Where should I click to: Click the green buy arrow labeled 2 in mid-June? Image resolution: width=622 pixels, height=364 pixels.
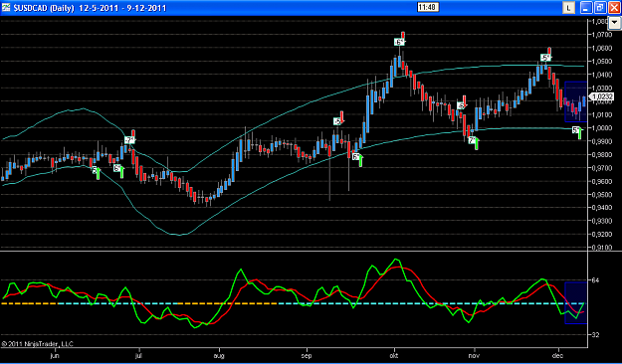tap(98, 174)
